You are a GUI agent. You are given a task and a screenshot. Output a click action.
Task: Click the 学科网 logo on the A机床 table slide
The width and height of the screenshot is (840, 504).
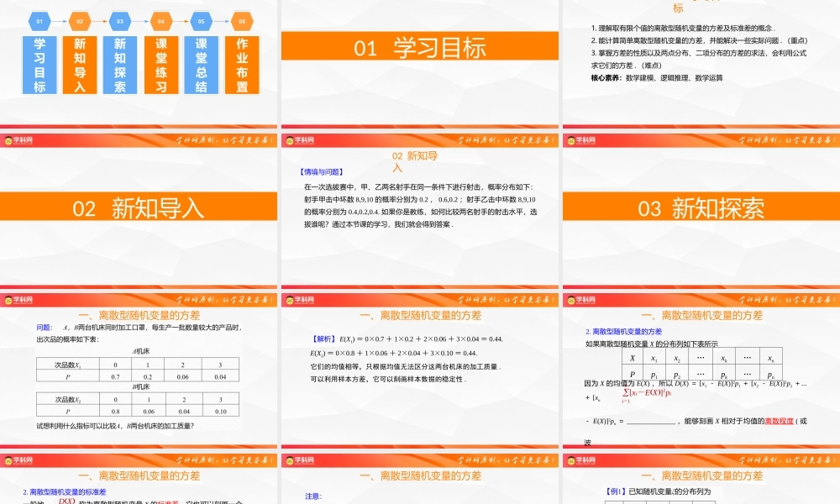(x=18, y=300)
